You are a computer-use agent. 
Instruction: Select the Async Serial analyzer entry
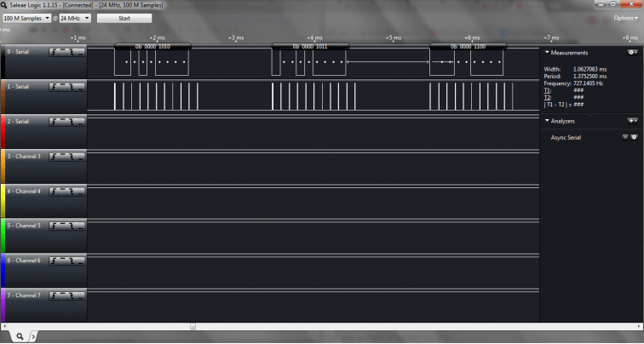566,138
